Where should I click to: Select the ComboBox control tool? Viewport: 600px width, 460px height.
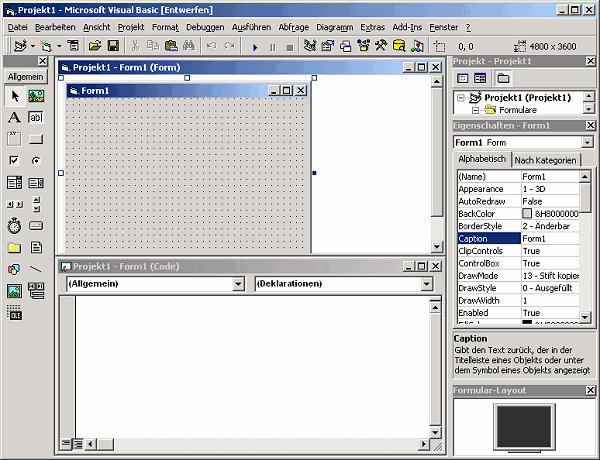tap(15, 183)
